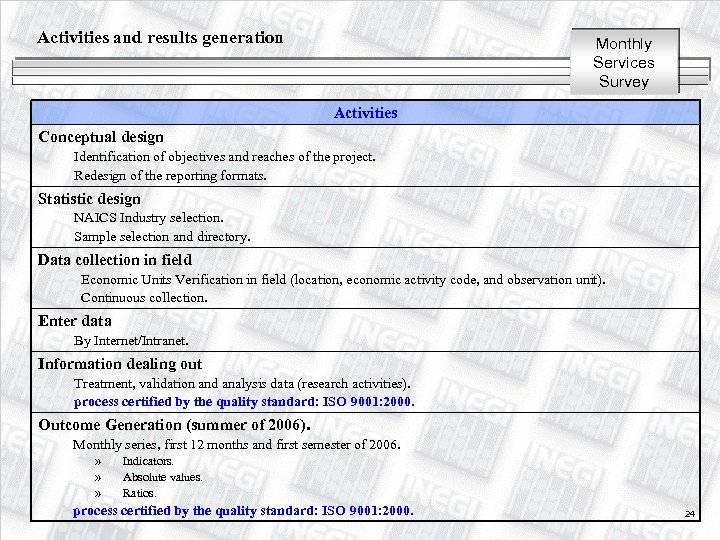720x540 pixels.
Task: Click 'Identification of objectives and reaches' line
Action: point(225,157)
